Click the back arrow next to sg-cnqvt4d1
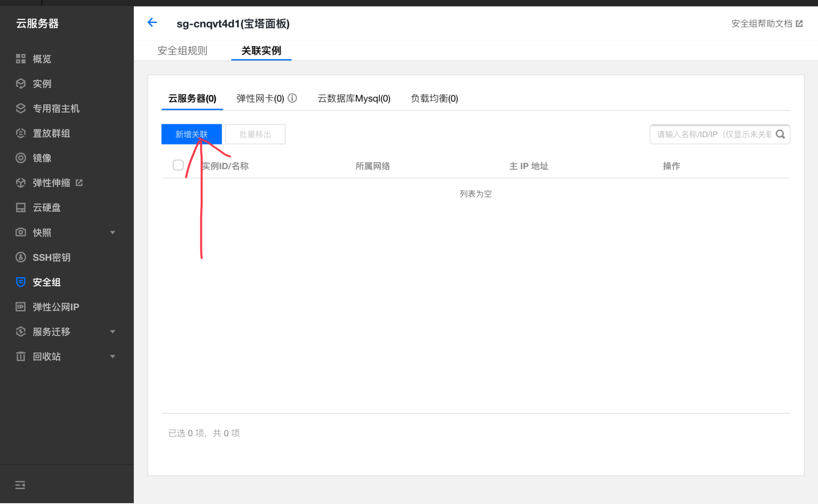The width and height of the screenshot is (818, 504). [x=152, y=22]
